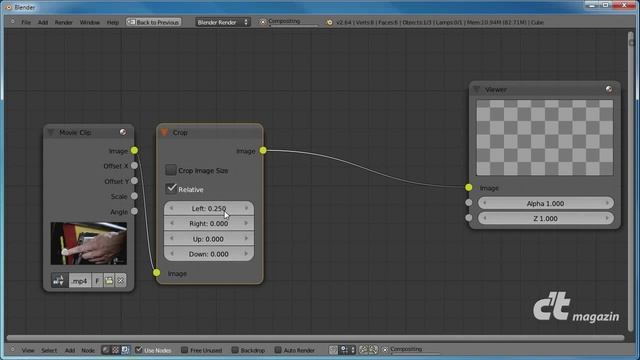Image resolution: width=640 pixels, height=360 pixels.
Task: Click the Viewer Image input socket
Action: pos(469,187)
